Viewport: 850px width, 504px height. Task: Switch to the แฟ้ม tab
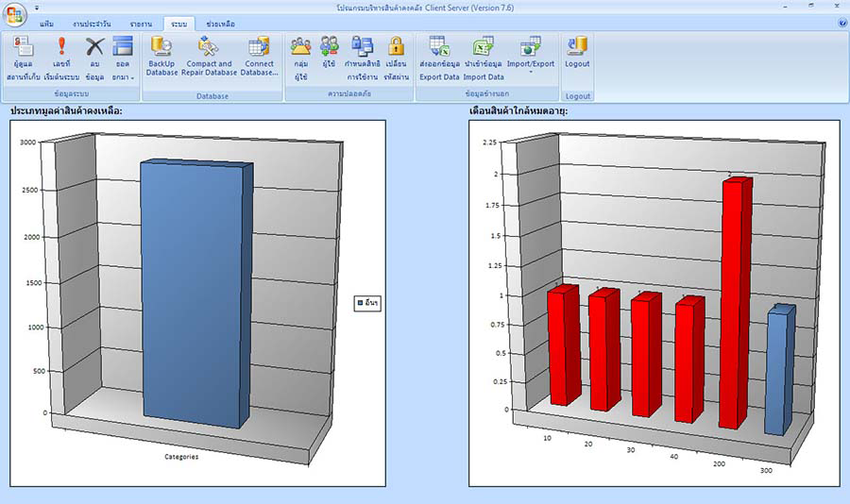[x=46, y=23]
